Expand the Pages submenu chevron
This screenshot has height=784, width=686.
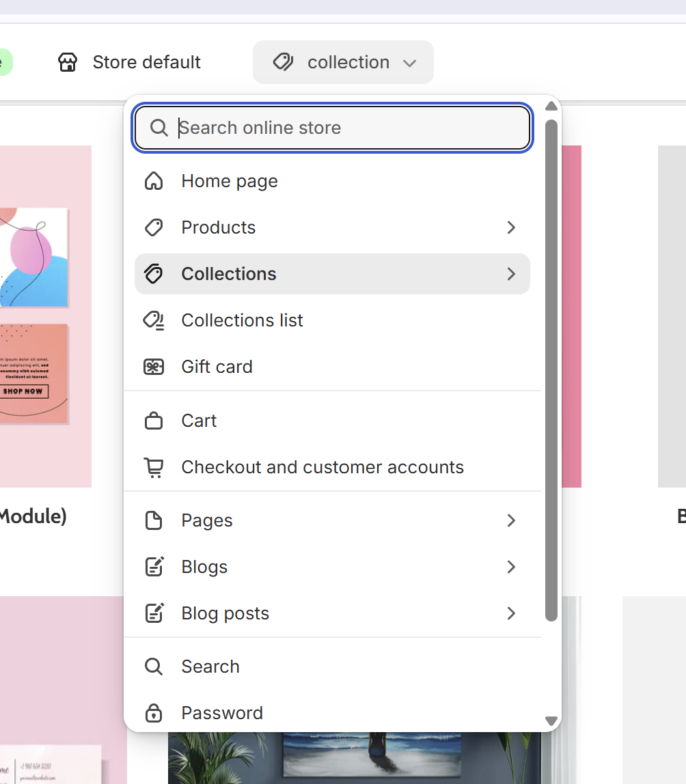click(511, 520)
